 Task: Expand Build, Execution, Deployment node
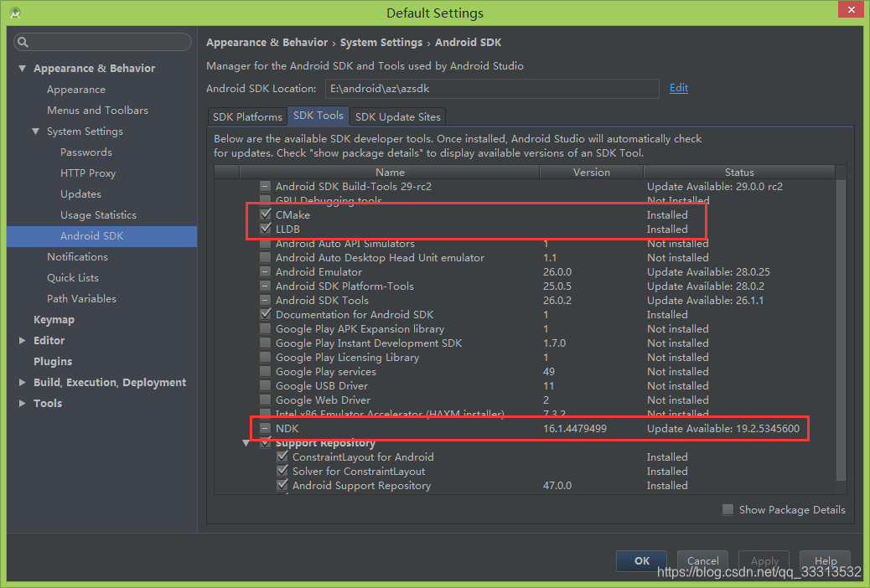pos(22,382)
